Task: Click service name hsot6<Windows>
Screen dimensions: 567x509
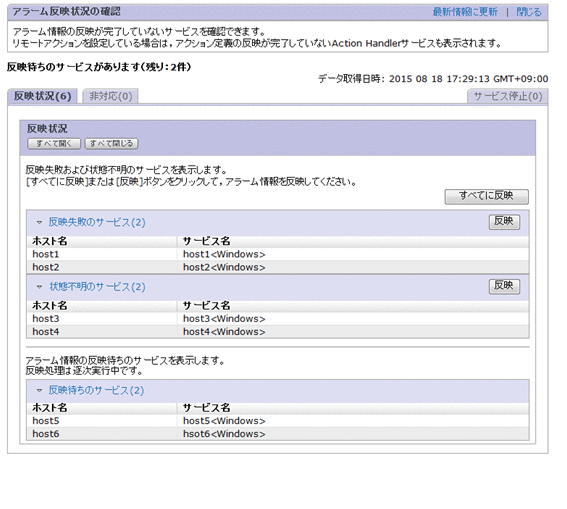Action: pyautogui.click(x=224, y=434)
